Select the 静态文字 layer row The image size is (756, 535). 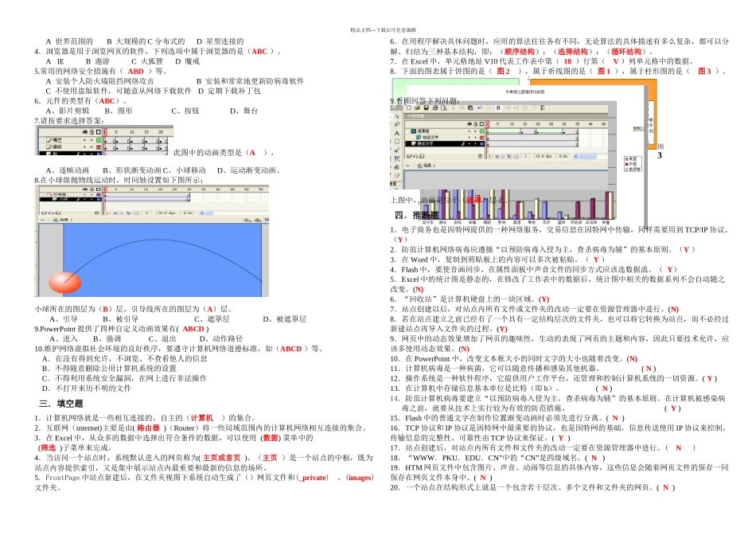(445, 144)
